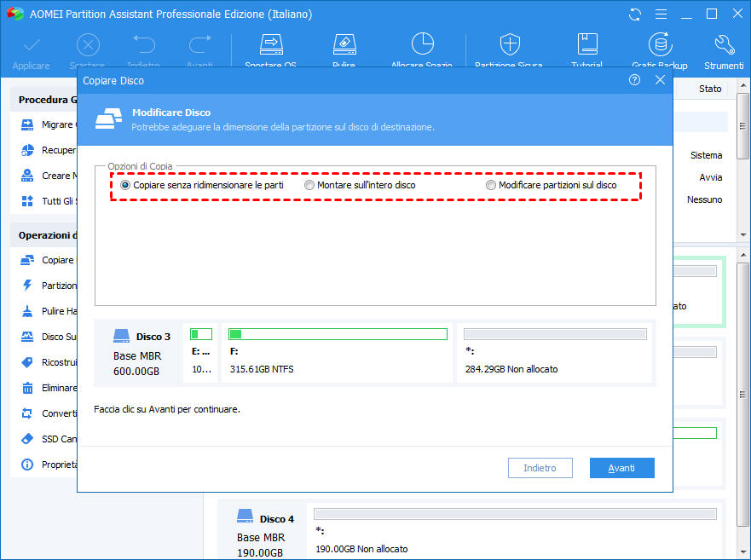This screenshot has width=751, height=560.
Task: Click the upper list scrollbar down arrow
Action: 742,234
